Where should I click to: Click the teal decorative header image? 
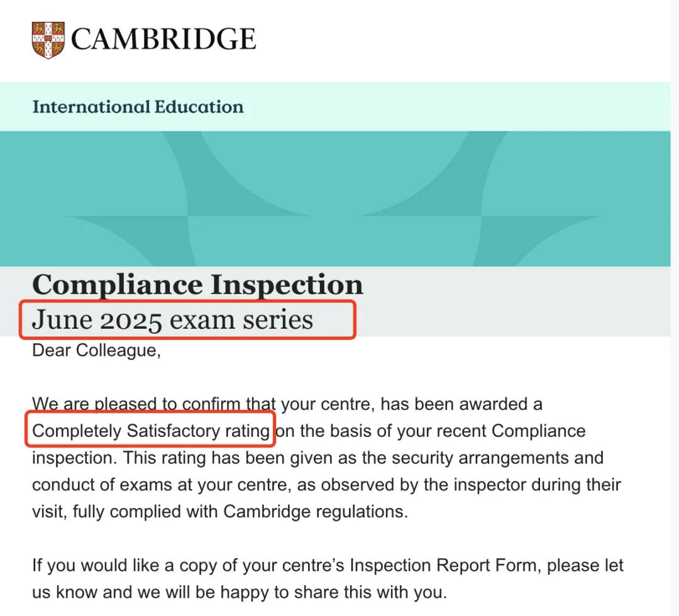pos(335,198)
